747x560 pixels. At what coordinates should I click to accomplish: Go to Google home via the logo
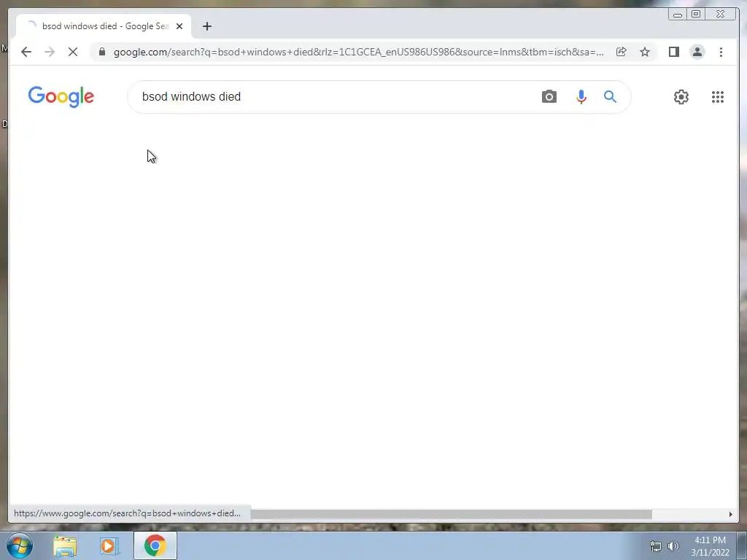61,97
